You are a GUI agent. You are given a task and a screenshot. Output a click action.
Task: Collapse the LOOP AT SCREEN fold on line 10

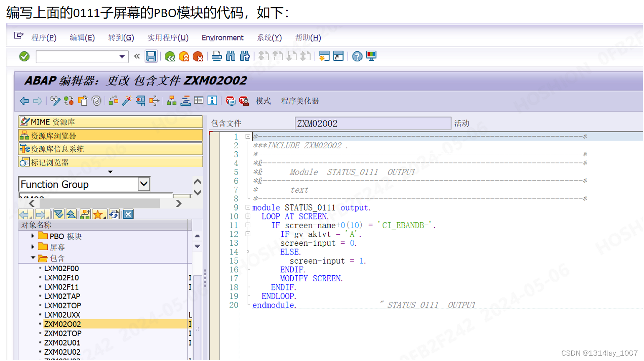[248, 216]
